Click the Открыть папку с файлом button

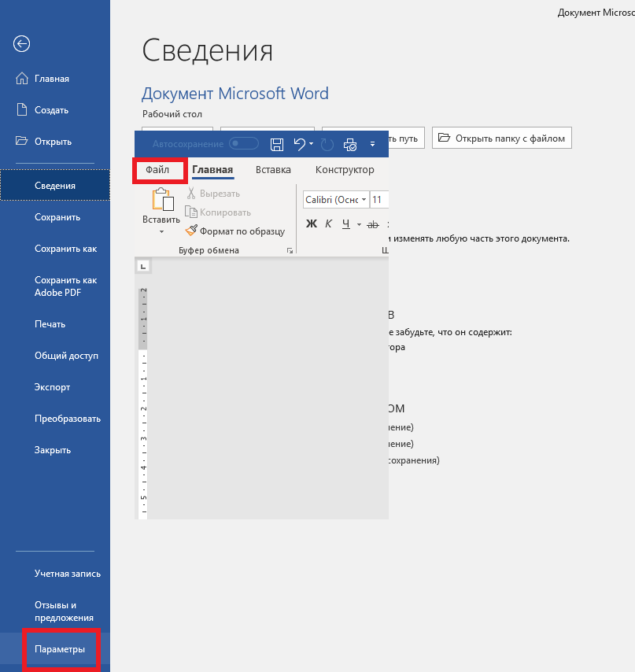pos(502,138)
